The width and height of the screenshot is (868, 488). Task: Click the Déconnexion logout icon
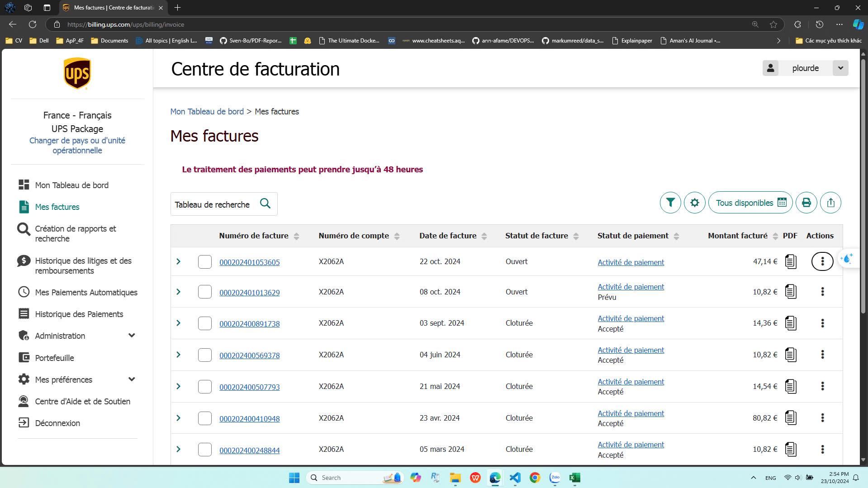click(x=24, y=422)
